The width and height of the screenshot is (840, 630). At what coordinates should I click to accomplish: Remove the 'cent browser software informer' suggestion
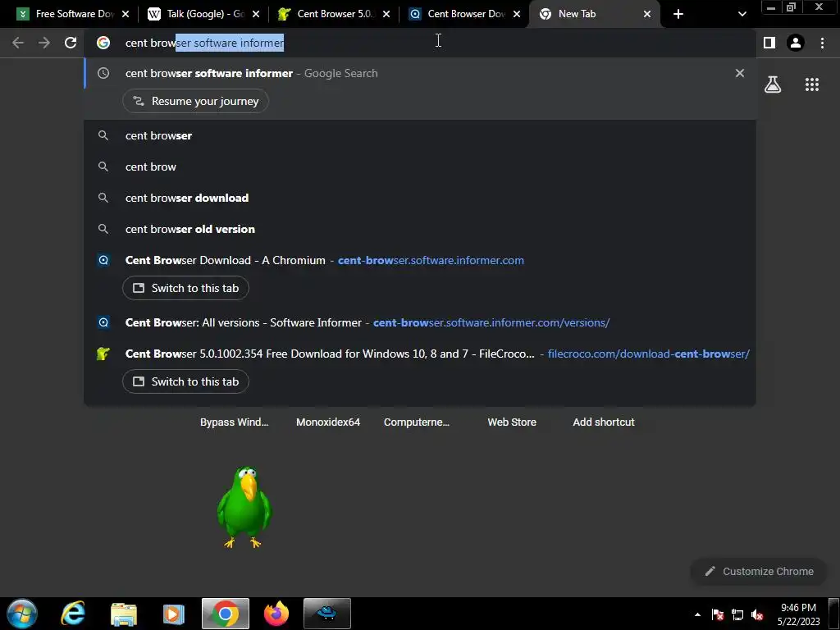[x=740, y=73]
